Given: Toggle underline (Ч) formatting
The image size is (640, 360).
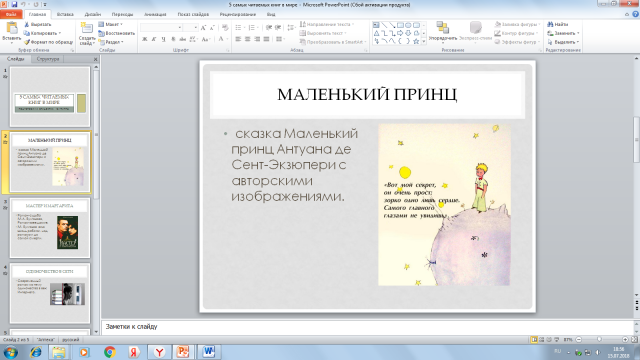Looking at the screenshot, I should [163, 39].
